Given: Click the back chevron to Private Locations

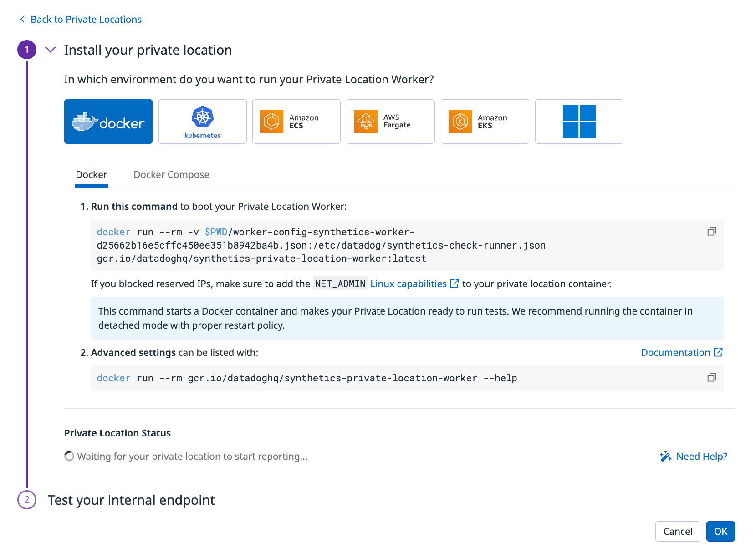Looking at the screenshot, I should [x=21, y=19].
